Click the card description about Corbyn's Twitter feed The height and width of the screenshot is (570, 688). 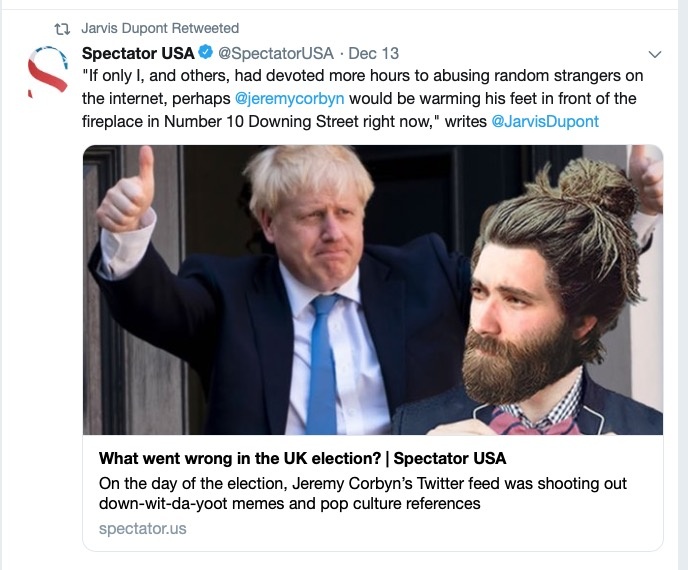pyautogui.click(x=362, y=493)
